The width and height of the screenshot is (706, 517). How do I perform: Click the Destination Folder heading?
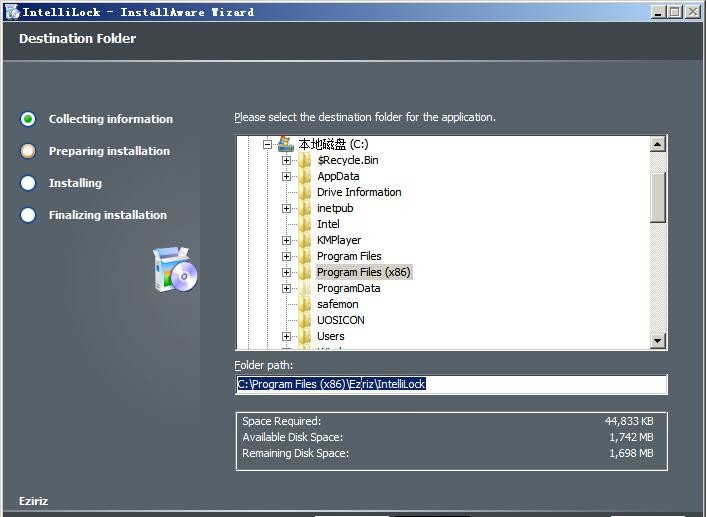pos(77,39)
